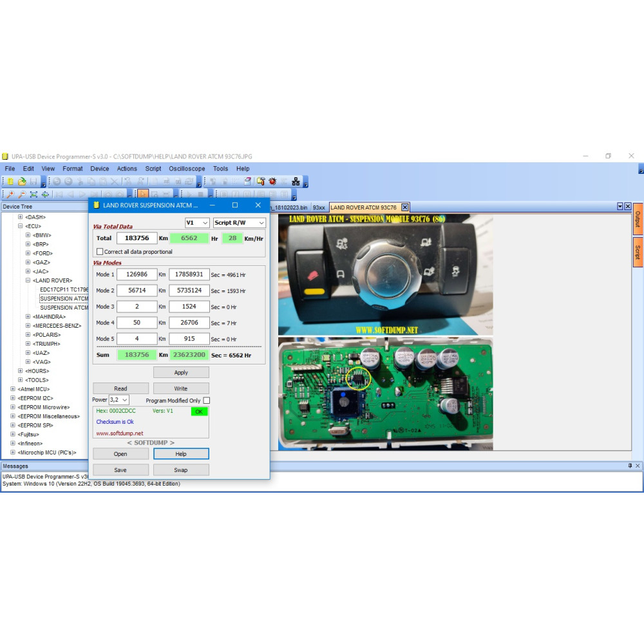Click the Mode 2 seconds field 5735124
The height and width of the screenshot is (644, 644).
coord(189,290)
